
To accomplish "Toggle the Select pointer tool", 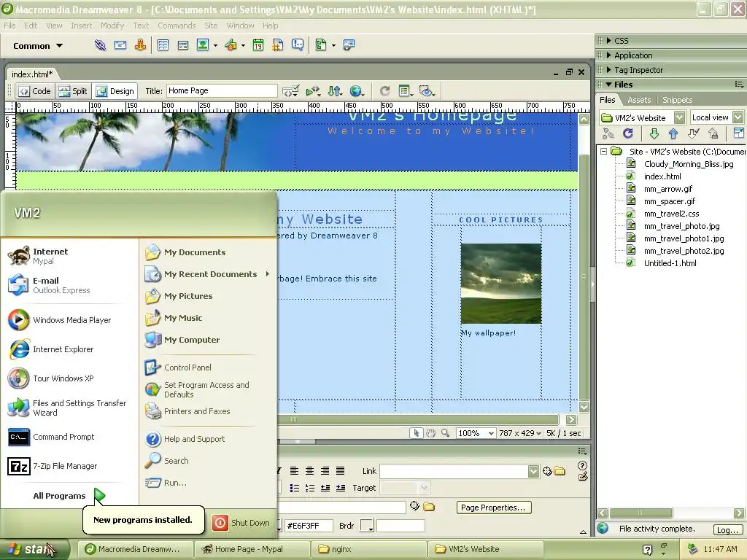I will pos(417,433).
